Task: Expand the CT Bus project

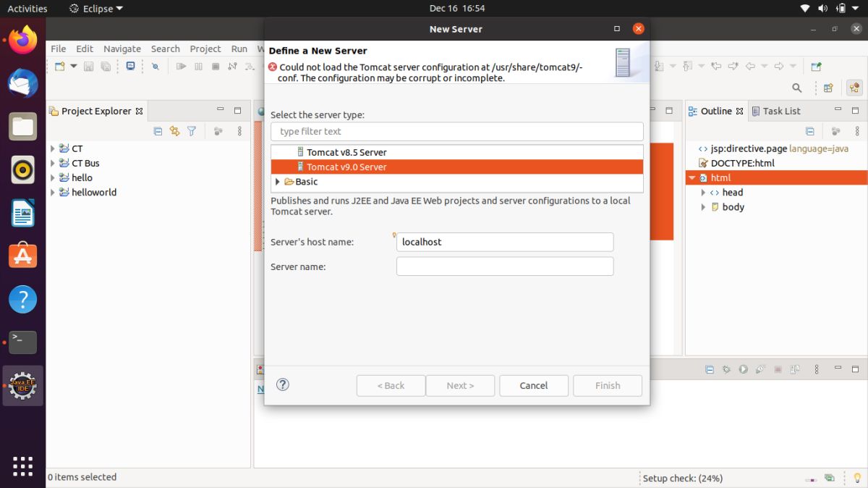Action: tap(52, 163)
